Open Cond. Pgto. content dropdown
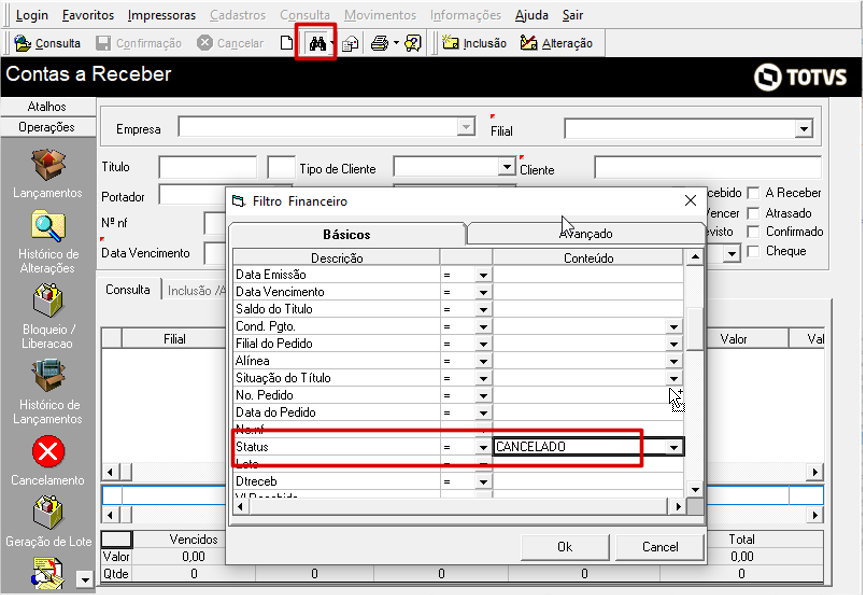 click(x=674, y=327)
